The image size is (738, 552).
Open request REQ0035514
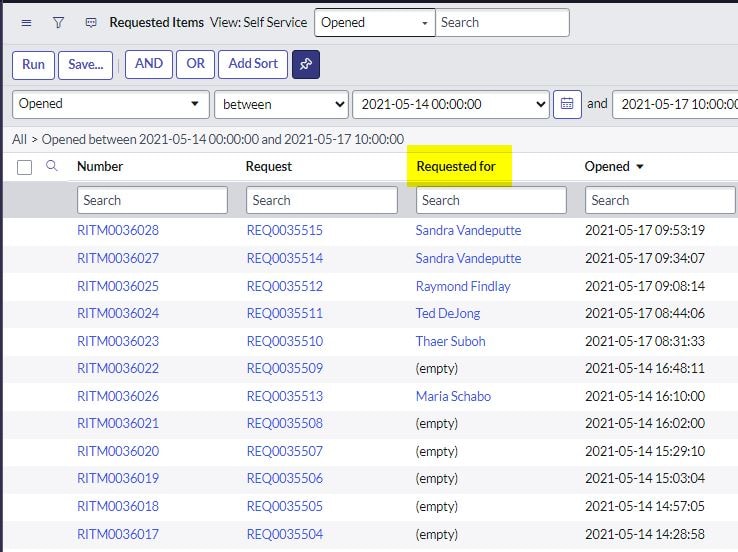coord(285,258)
